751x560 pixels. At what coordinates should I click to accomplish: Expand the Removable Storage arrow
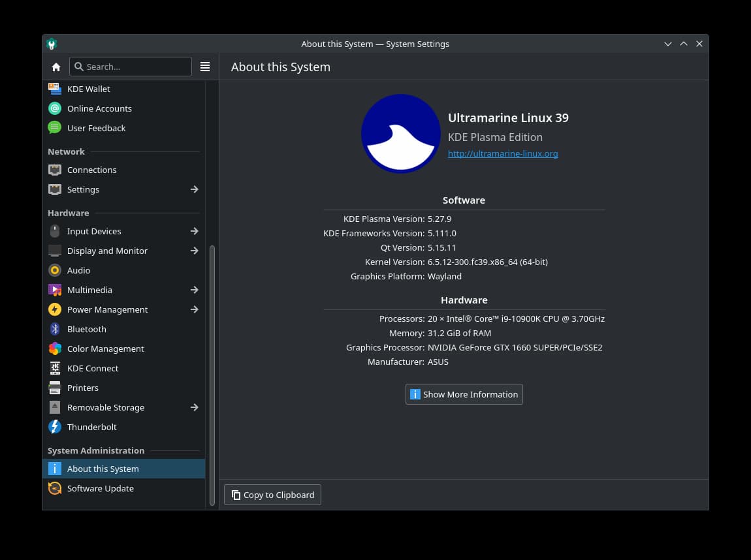[x=194, y=408]
